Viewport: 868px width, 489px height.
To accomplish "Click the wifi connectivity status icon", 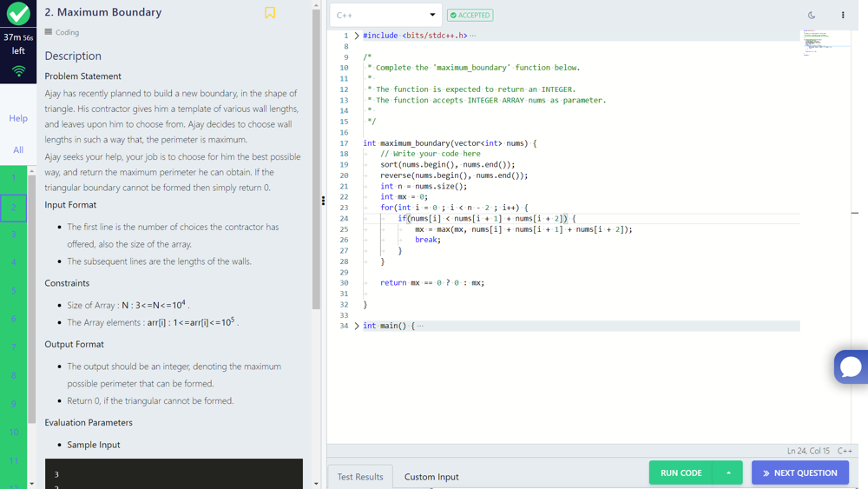I will click(18, 71).
